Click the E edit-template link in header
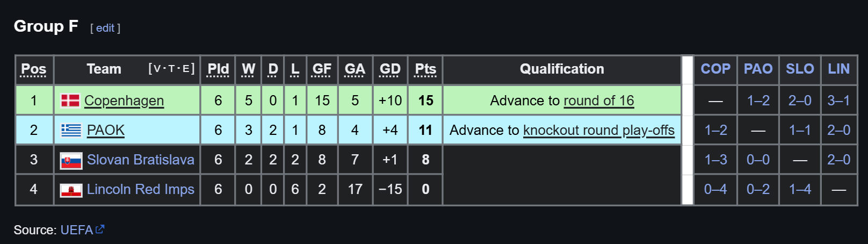This screenshot has width=868, height=244. click(x=186, y=69)
